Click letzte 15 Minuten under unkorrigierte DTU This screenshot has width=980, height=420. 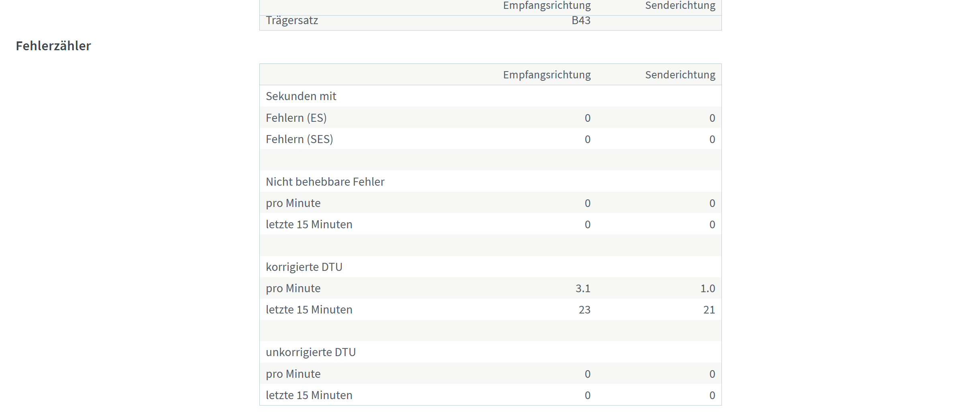coord(309,395)
